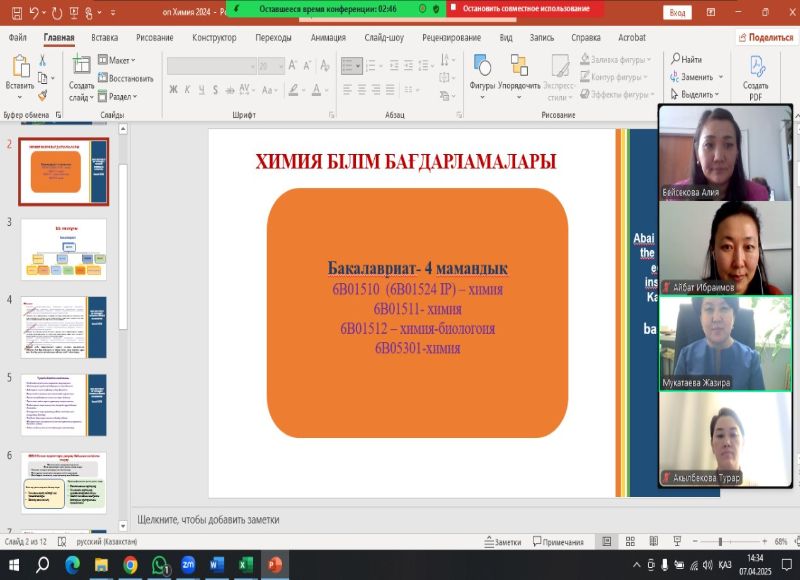Viewport: 800px width, 580px height.
Task: Click Остановить совместное использование button
Action: [525, 8]
